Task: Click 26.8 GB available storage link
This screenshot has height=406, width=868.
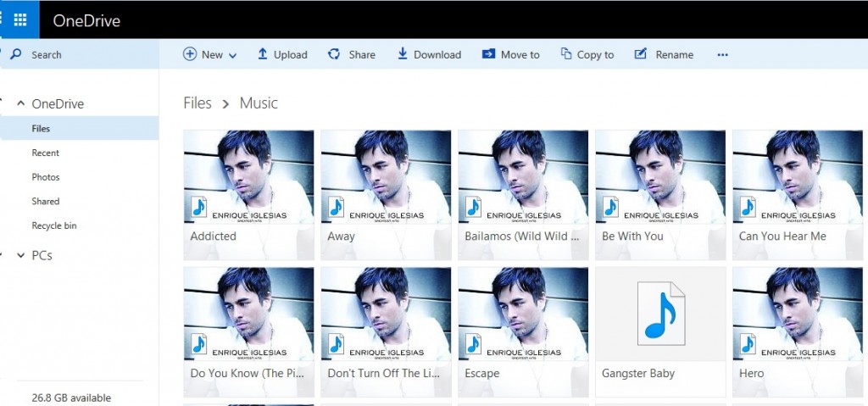Action: pyautogui.click(x=71, y=398)
